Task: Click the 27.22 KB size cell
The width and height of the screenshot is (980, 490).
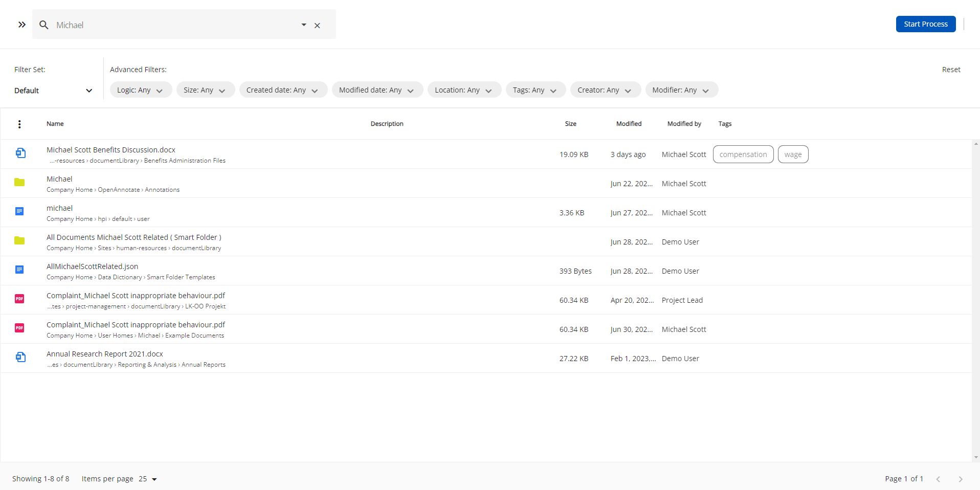Action: pos(574,359)
